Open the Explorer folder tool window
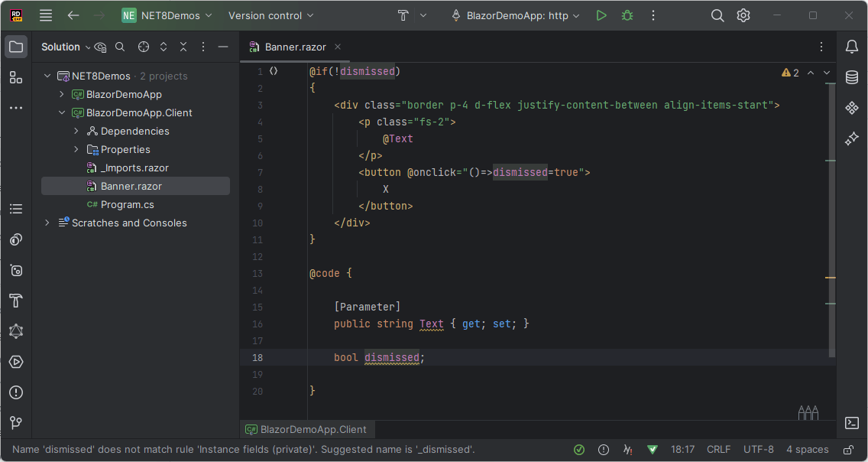Screen dimensions: 868x462 coord(16,47)
